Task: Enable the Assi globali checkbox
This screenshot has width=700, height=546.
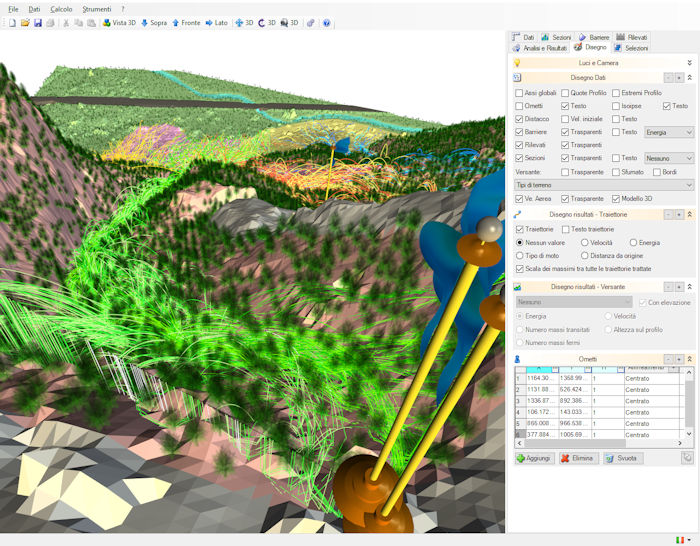Action: pos(518,93)
